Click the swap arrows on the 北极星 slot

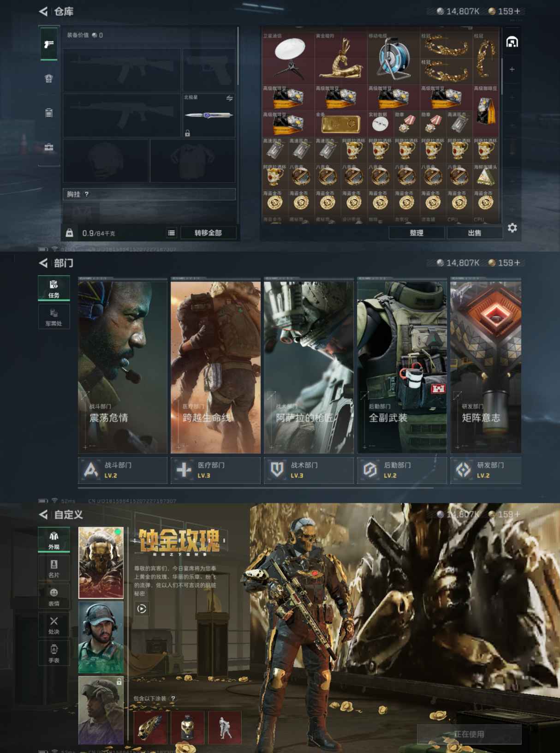pos(229,98)
